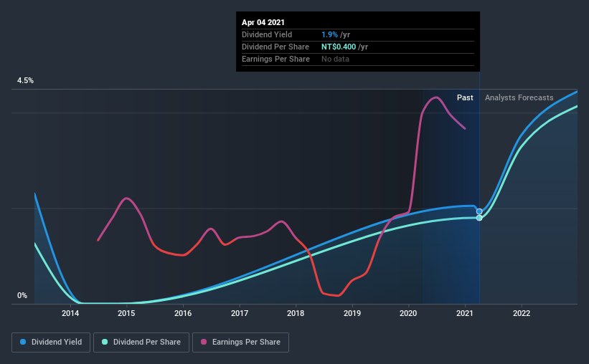This screenshot has height=364, width=589.
Task: Select the blue Dividend Yield data point marker
Action: pyautogui.click(x=479, y=211)
